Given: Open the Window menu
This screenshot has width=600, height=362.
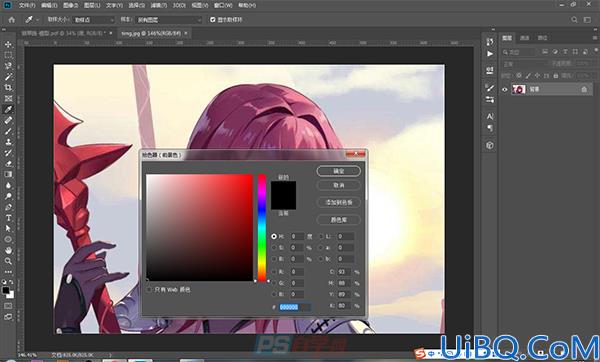Looking at the screenshot, I should pyautogui.click(x=223, y=5).
